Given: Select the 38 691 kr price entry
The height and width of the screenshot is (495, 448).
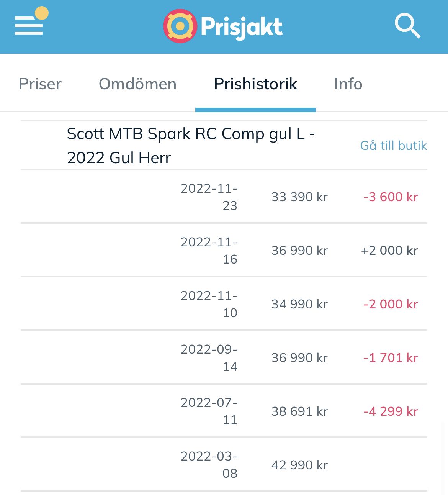Looking at the screenshot, I should click(x=299, y=411).
